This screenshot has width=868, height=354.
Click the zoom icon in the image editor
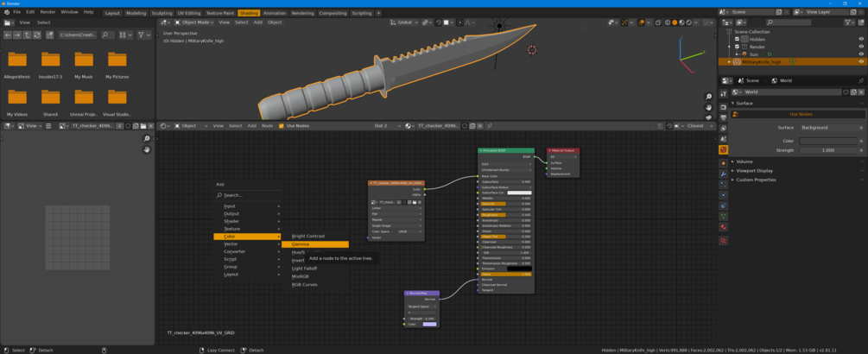[147, 139]
